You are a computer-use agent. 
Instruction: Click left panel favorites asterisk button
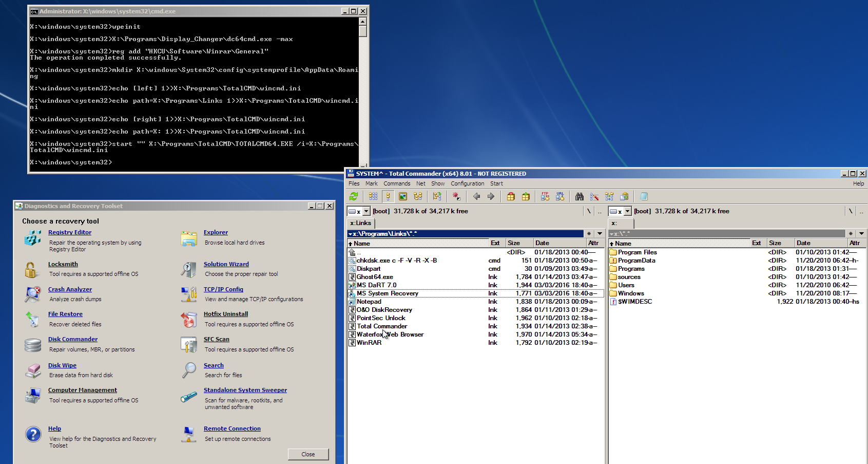pyautogui.click(x=589, y=234)
